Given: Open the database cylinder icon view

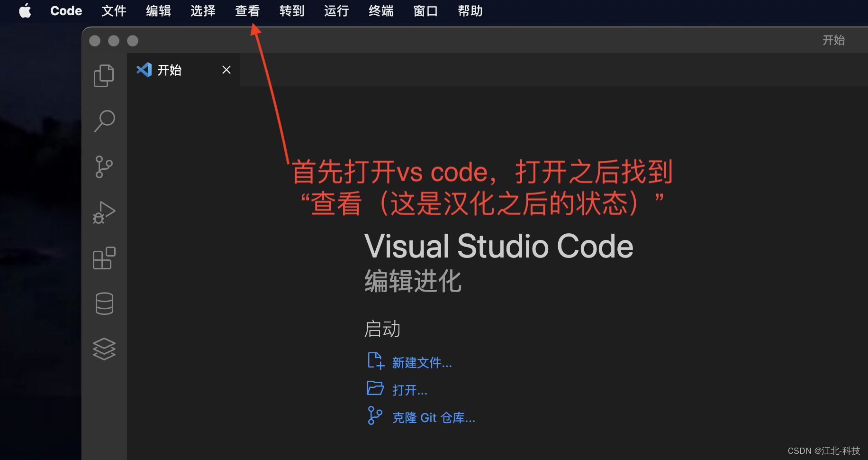Looking at the screenshot, I should tap(104, 304).
